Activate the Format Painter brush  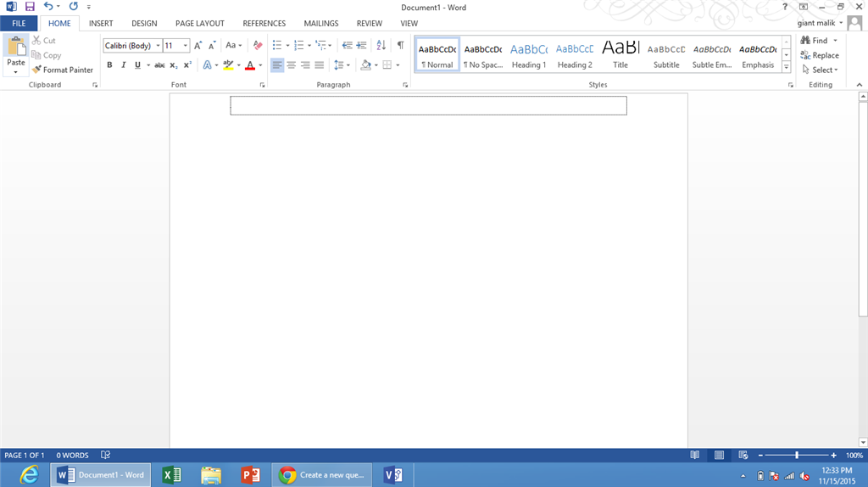click(63, 70)
